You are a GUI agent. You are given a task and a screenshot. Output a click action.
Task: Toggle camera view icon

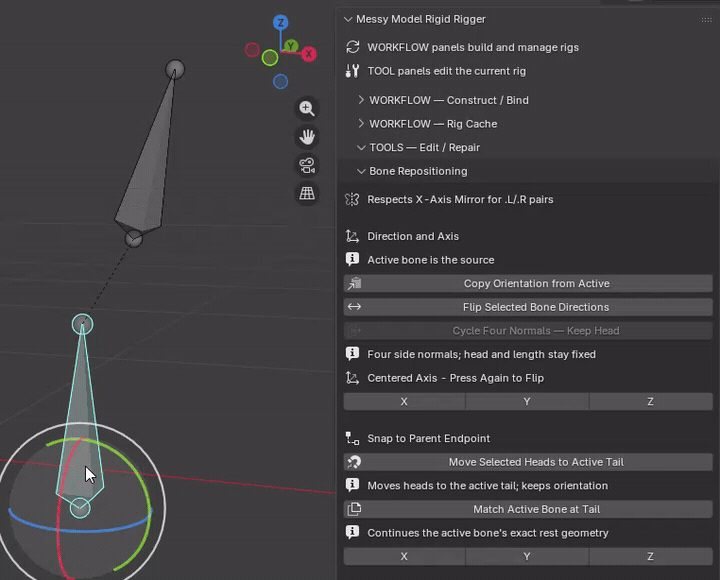pos(307,165)
